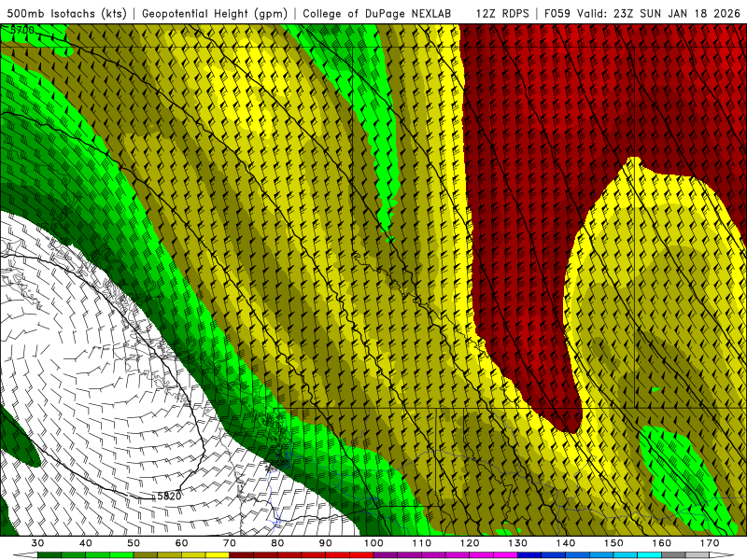Click the "30" colorbar scale value
The width and height of the screenshot is (747, 560).
coord(37,543)
